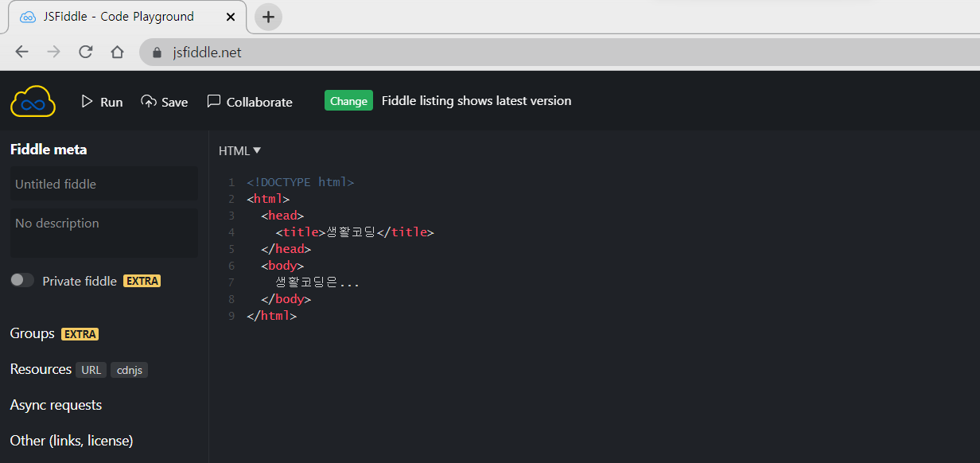The image size is (980, 463).
Task: Click EXTRA badge beside Groups
Action: (x=80, y=334)
